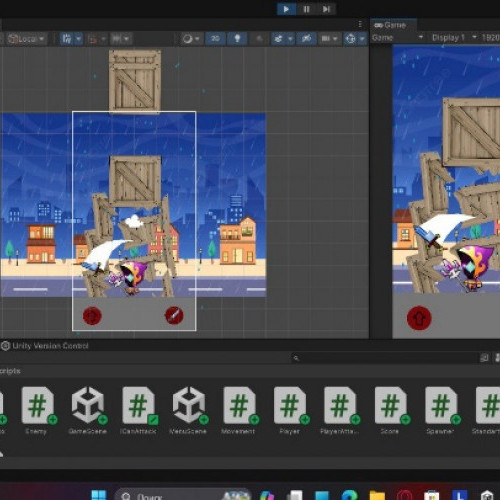The height and width of the screenshot is (500, 500).
Task: Select the Standart script asset at row end
Action: [x=487, y=411]
